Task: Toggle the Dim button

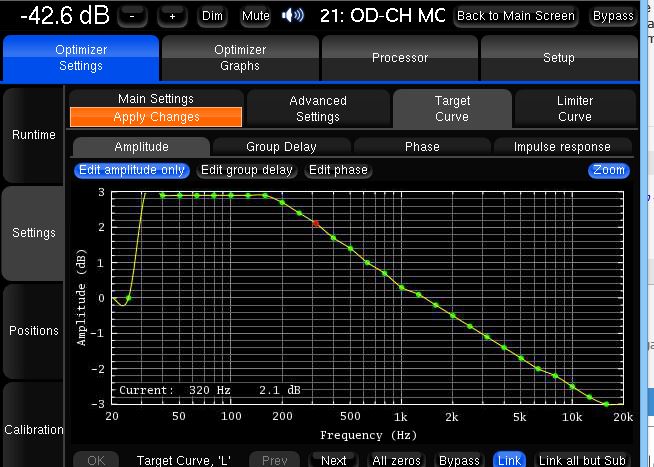Action: pyautogui.click(x=212, y=16)
